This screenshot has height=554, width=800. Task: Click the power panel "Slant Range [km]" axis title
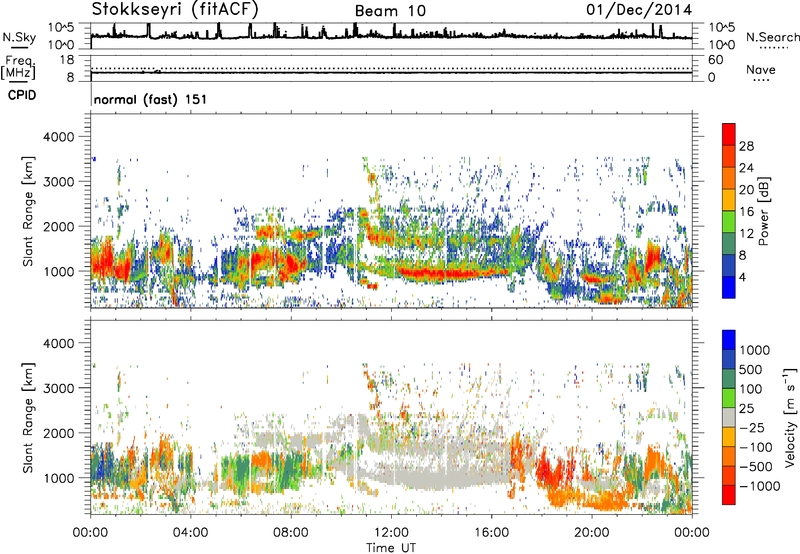click(x=29, y=211)
